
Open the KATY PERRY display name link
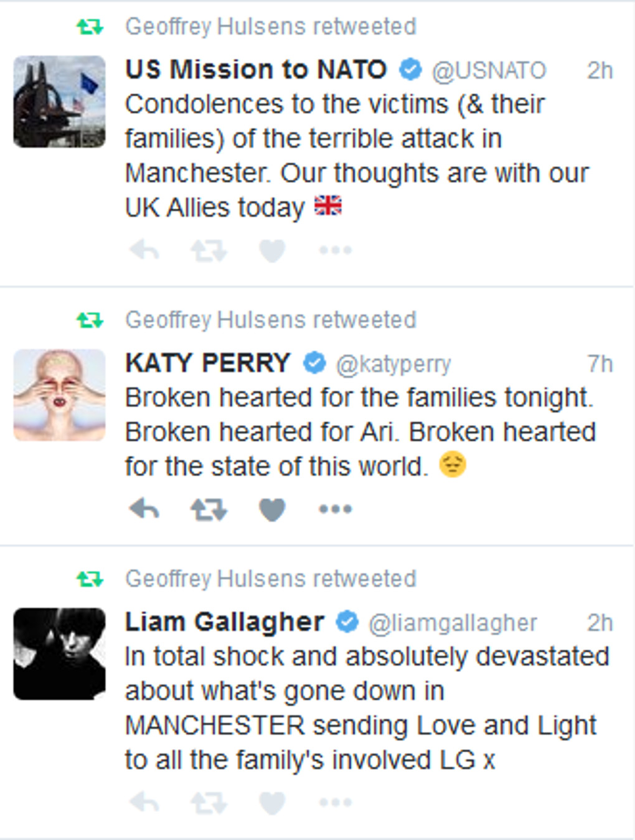tap(208, 363)
